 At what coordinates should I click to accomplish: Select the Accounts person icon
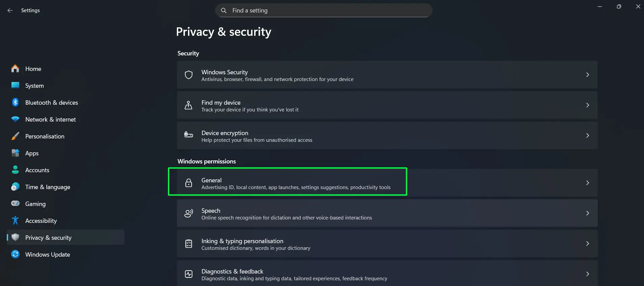(15, 170)
